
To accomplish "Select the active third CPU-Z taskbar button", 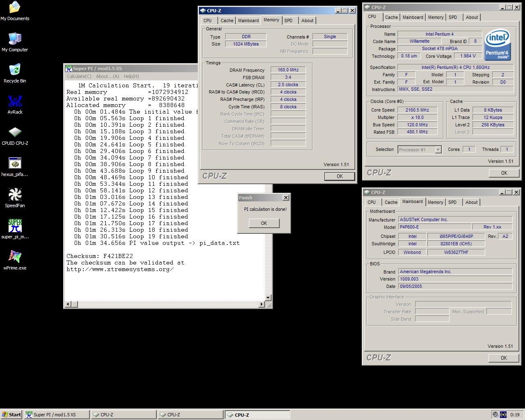I will pos(257,415).
